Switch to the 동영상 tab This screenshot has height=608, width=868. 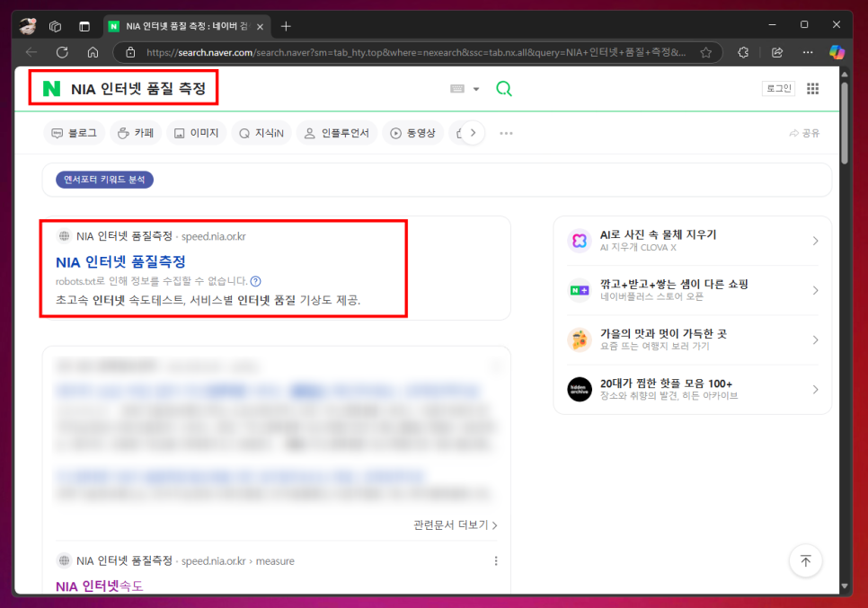coord(413,133)
